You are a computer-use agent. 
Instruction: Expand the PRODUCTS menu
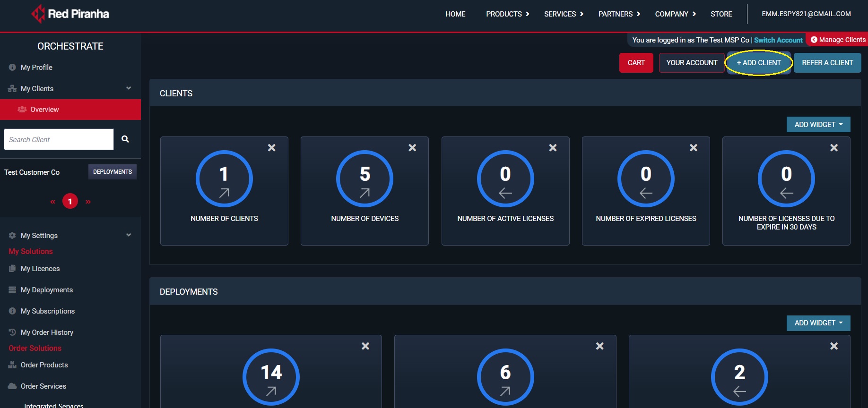508,14
